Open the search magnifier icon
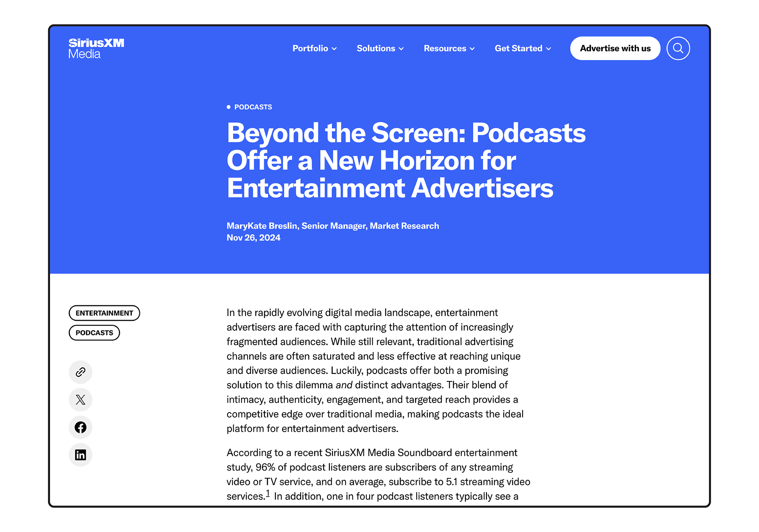Screen dimensions: 759x532 pos(678,48)
